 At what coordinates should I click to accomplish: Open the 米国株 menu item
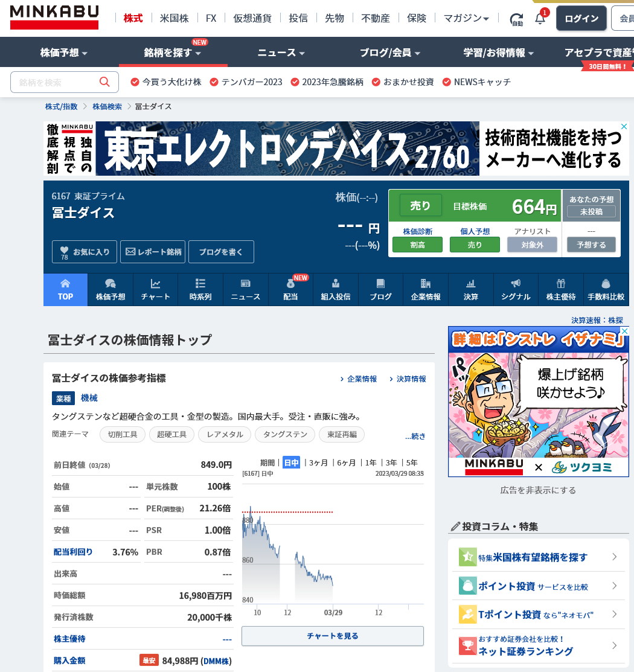[175, 18]
